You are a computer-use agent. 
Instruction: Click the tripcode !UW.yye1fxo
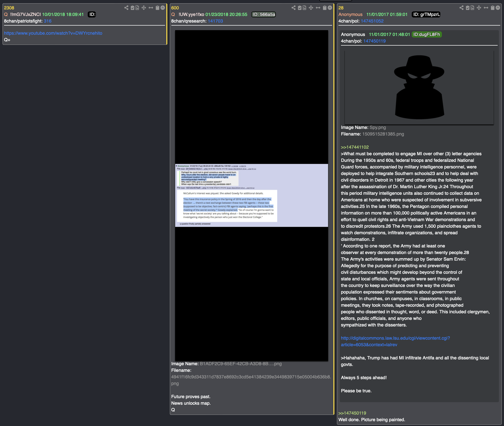pos(191,14)
